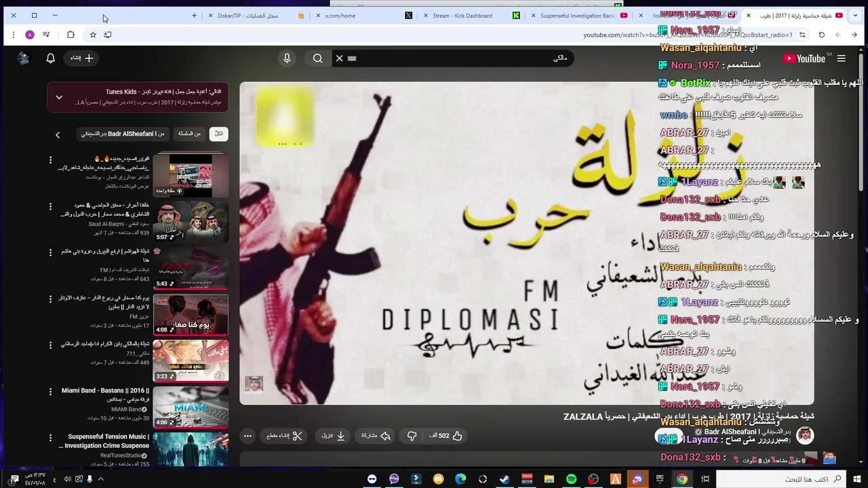Screen dimensions: 868x488
Task: Open options for 'يوم كنا صغار' video
Action: point(50,298)
